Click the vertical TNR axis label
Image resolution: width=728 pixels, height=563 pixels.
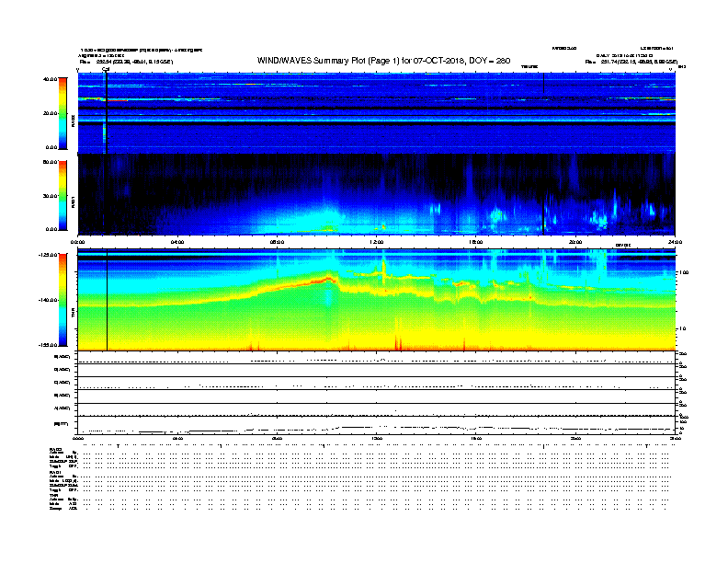pos(74,314)
